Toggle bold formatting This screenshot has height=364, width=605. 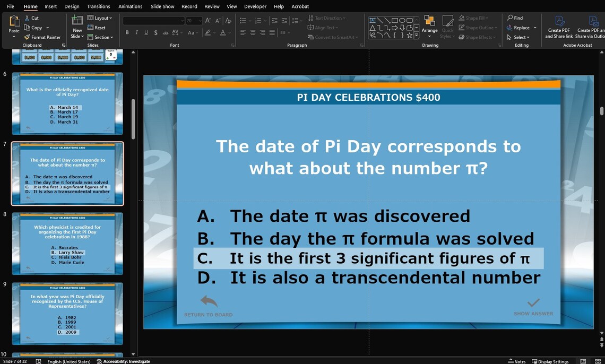(127, 32)
